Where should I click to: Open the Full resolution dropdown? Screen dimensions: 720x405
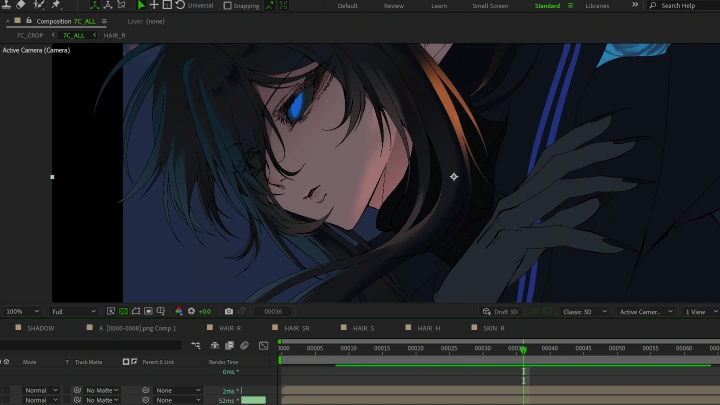[x=73, y=311]
